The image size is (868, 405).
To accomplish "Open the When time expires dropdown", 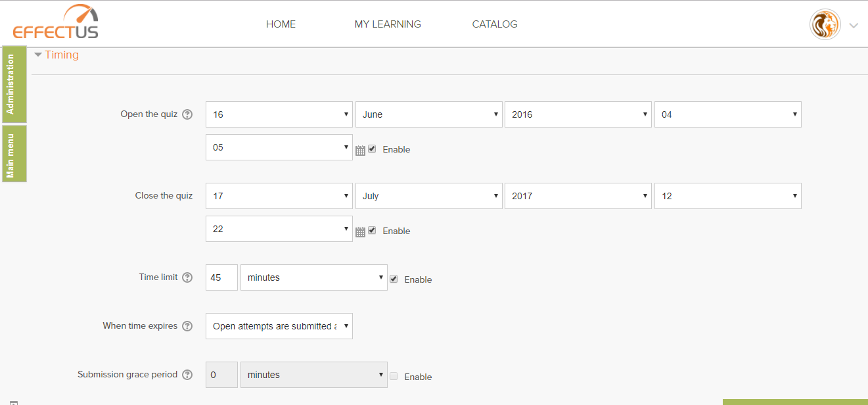I will (x=279, y=325).
